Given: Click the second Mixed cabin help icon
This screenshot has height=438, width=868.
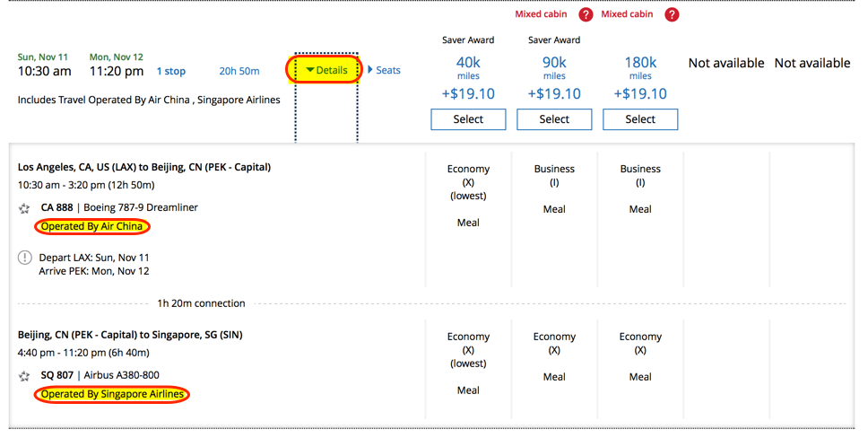Looking at the screenshot, I should pyautogui.click(x=672, y=15).
